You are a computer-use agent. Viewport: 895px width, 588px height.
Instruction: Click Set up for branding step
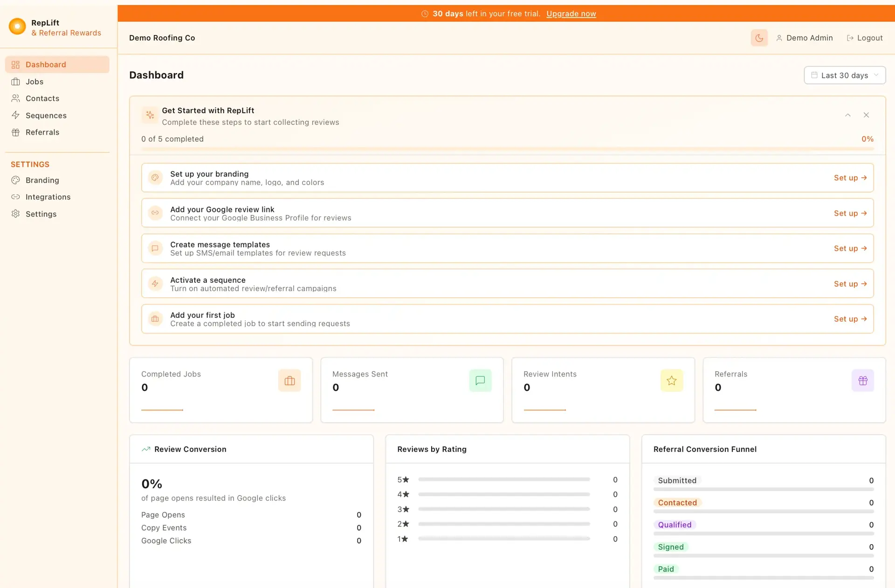pos(850,178)
